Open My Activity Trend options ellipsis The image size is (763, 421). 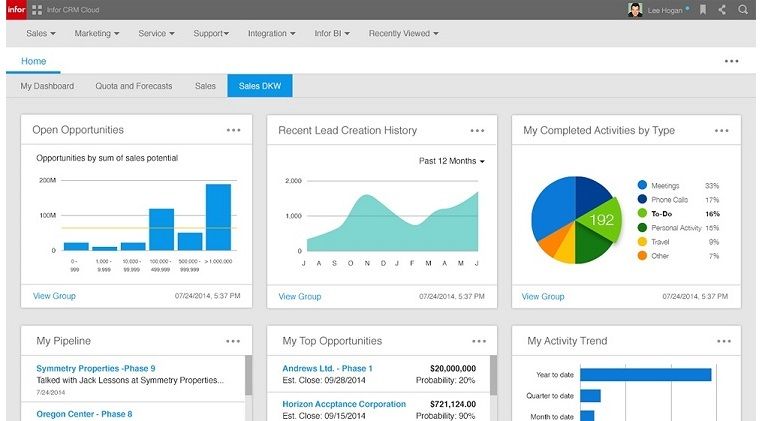click(724, 341)
